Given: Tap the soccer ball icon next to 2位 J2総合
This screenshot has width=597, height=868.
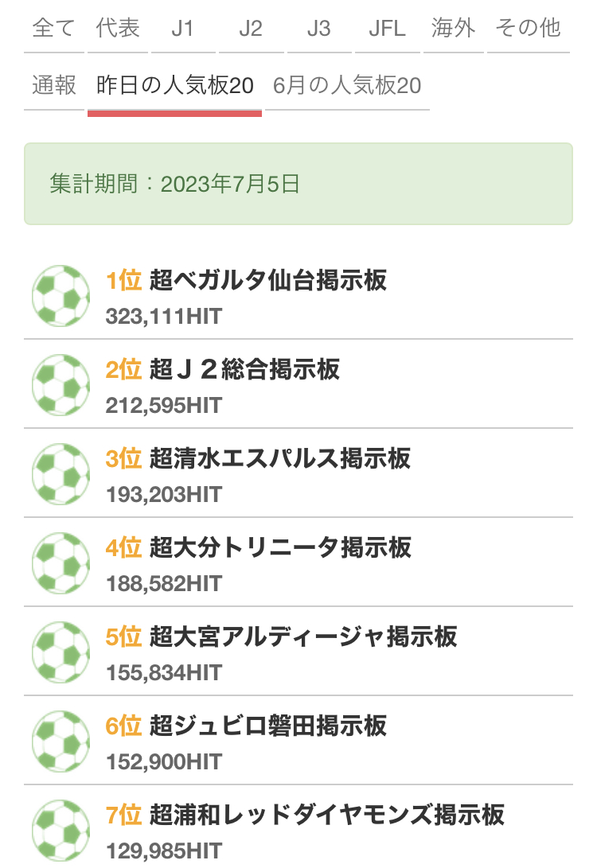Looking at the screenshot, I should point(60,385).
